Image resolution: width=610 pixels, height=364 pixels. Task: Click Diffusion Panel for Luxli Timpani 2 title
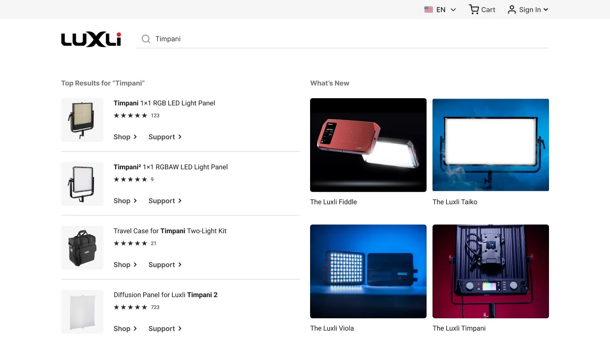[166, 295]
